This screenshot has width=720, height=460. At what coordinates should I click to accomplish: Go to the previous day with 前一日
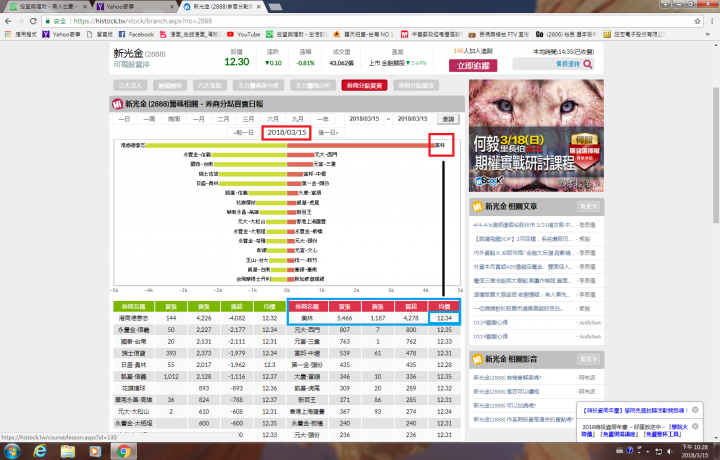tap(243, 133)
